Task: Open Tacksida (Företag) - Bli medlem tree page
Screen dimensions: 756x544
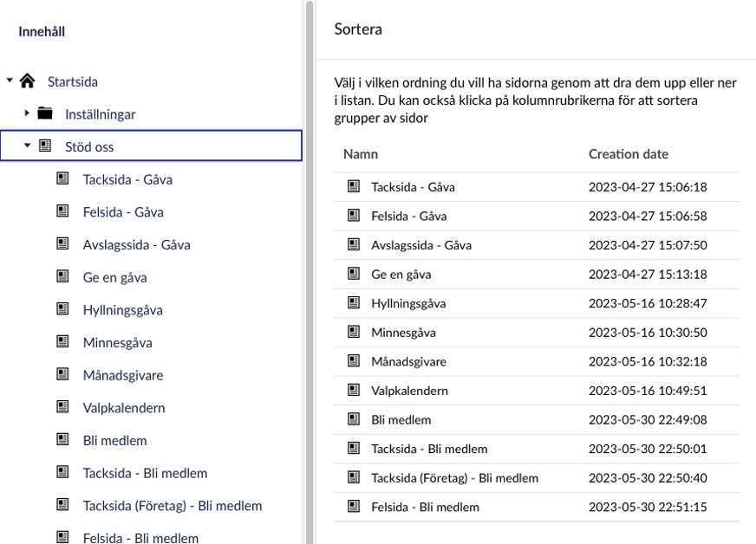Action: 173,506
